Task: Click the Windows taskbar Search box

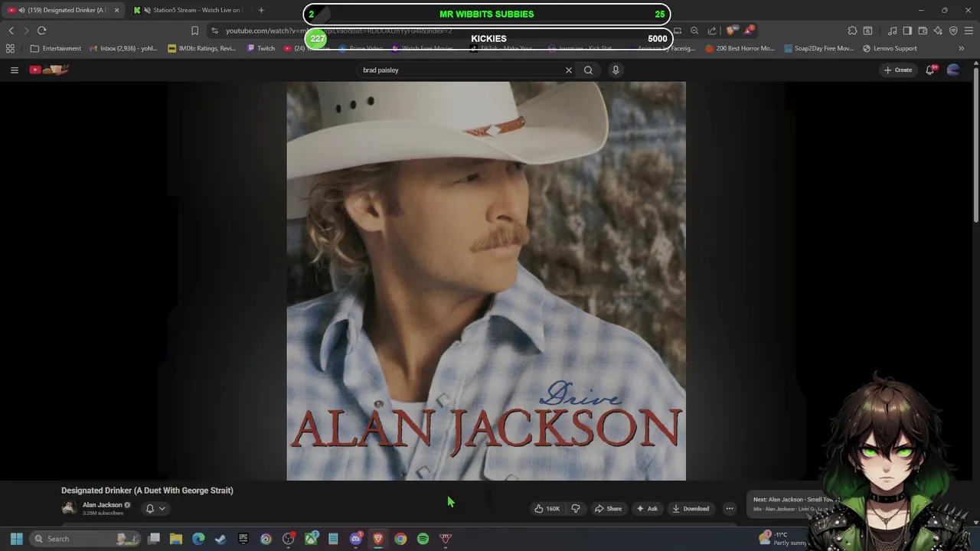Action: (86, 539)
